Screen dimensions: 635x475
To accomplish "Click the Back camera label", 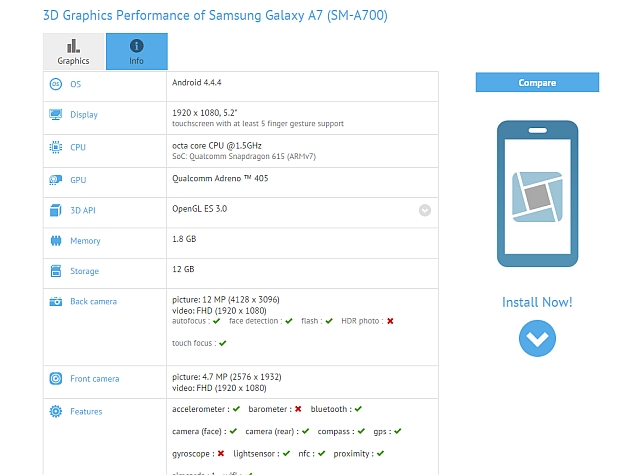I will 93,301.
